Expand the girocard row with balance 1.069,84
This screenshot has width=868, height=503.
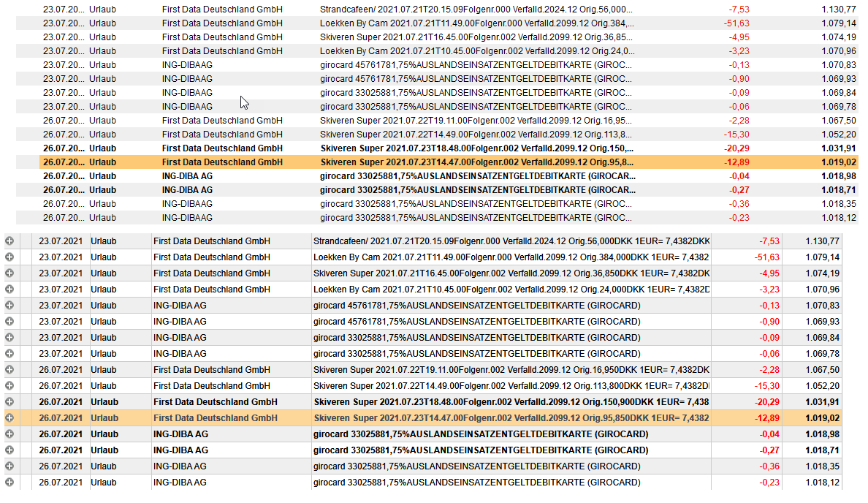(9, 337)
